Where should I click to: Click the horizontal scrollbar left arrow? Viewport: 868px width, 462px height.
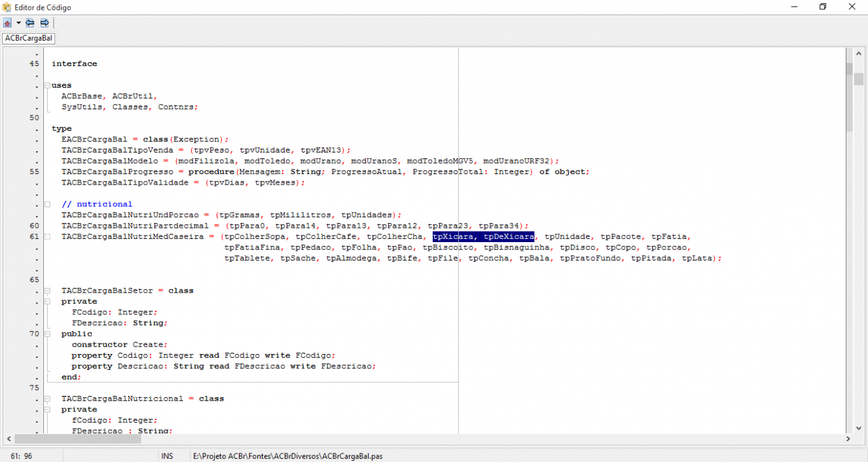coord(9,438)
